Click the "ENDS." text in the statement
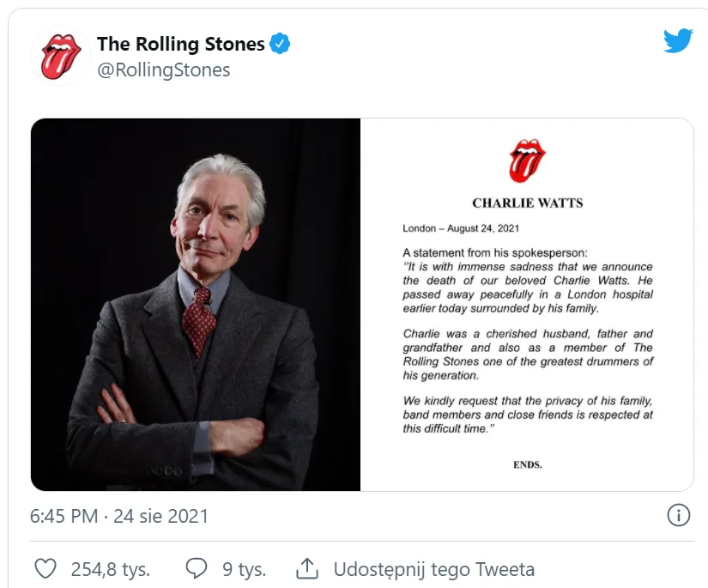Image resolution: width=708 pixels, height=588 pixels. click(527, 464)
